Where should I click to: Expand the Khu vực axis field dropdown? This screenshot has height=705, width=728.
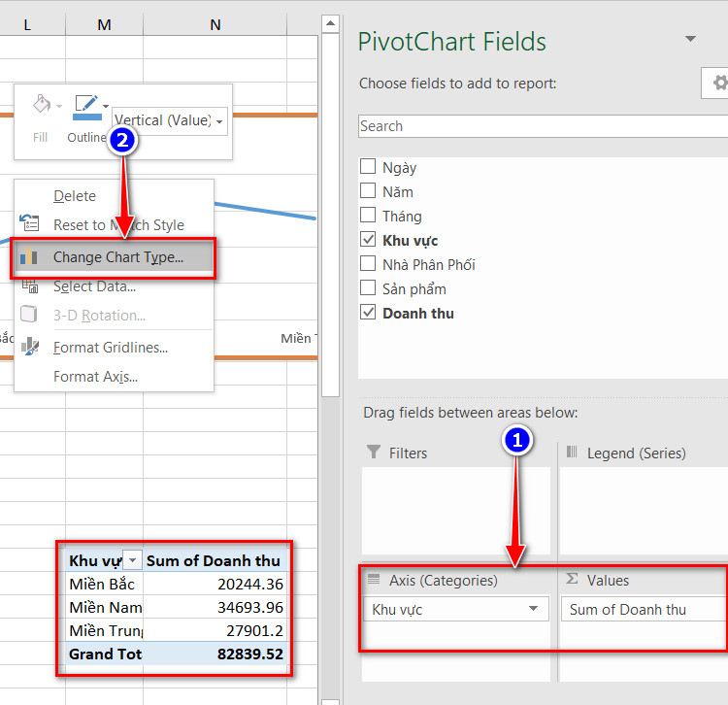pos(534,609)
